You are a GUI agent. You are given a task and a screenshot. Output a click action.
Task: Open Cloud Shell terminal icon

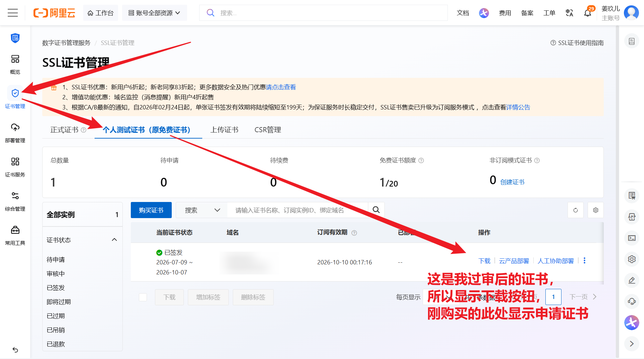tap(632, 238)
